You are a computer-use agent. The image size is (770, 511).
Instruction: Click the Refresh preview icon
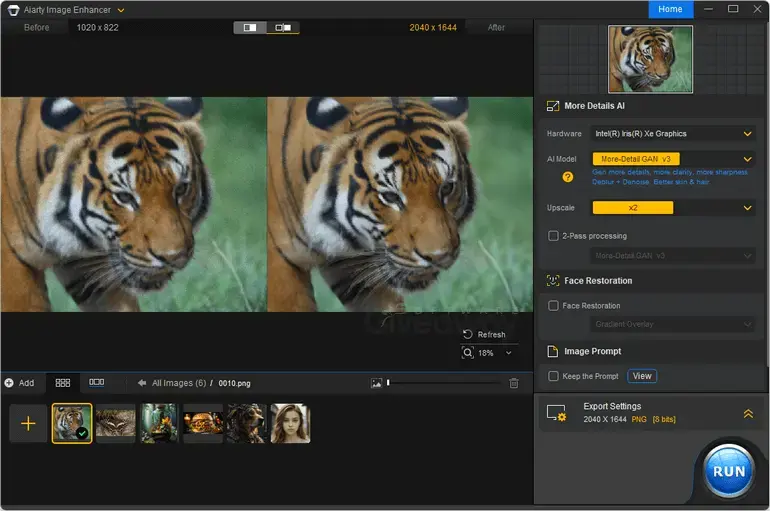468,334
